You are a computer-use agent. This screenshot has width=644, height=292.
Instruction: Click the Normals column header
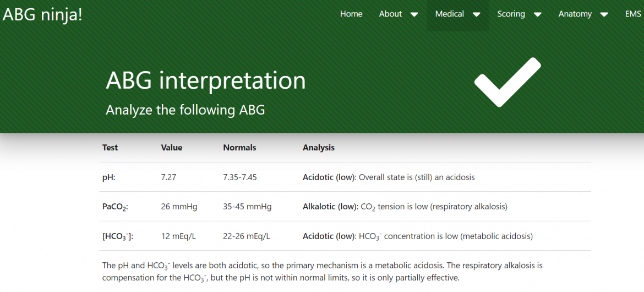pyautogui.click(x=239, y=148)
